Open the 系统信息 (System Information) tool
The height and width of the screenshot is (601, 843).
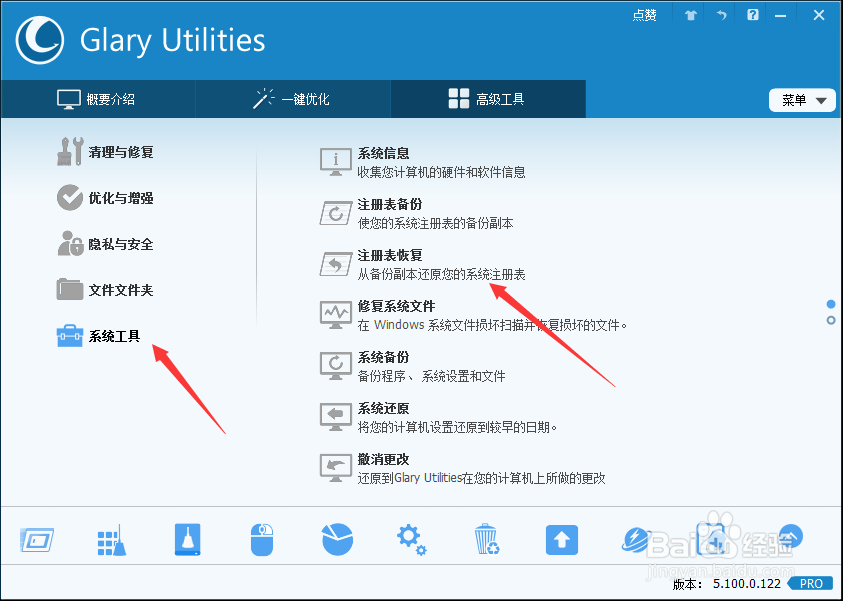click(385, 155)
